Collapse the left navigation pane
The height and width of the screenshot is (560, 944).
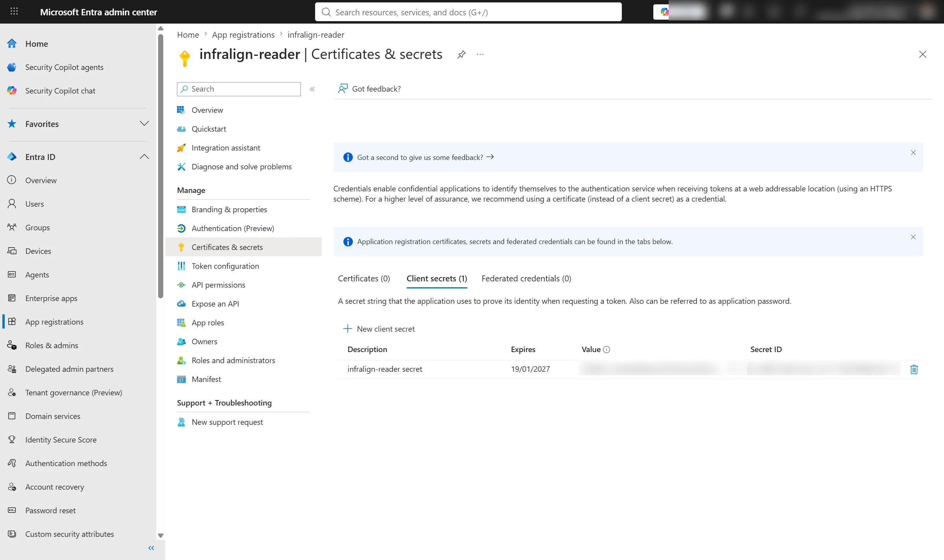[151, 548]
